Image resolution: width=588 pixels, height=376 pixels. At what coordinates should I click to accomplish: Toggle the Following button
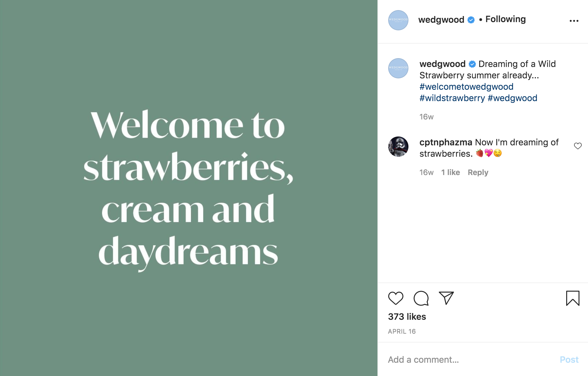[x=505, y=19]
